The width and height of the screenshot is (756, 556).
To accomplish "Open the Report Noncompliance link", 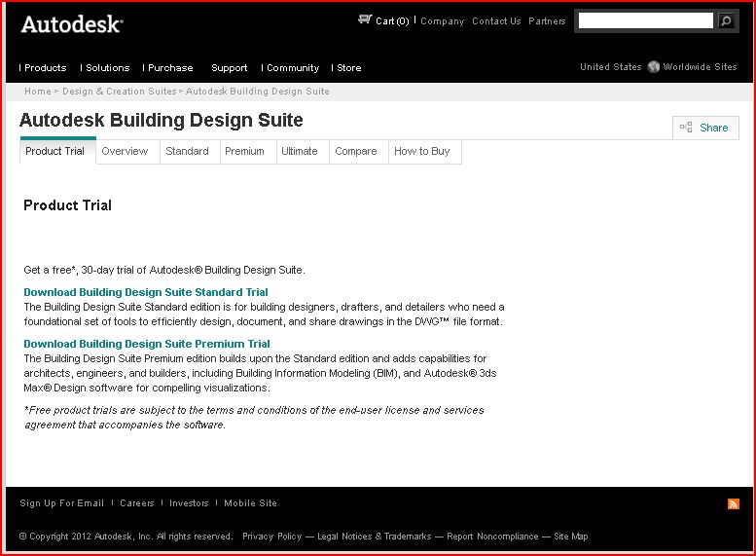I will (x=492, y=537).
